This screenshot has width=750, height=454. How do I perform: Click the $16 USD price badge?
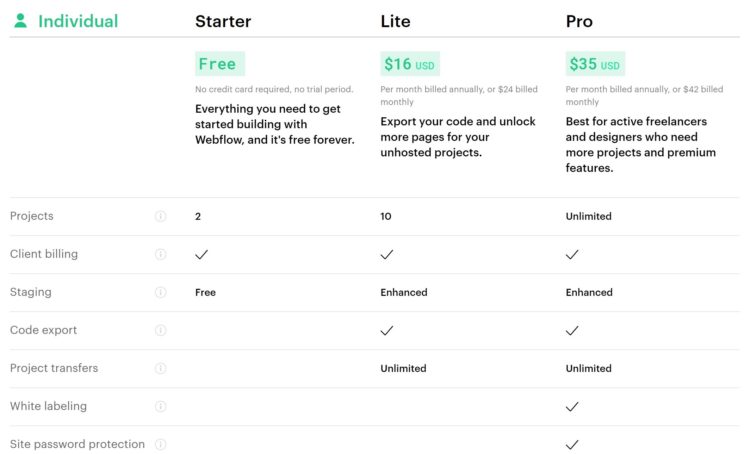(409, 64)
